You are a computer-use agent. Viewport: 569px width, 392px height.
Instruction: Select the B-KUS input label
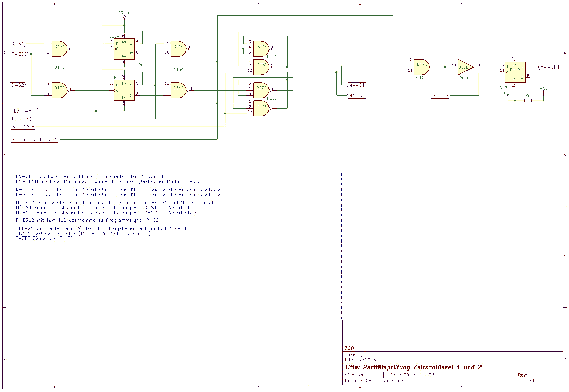click(441, 95)
